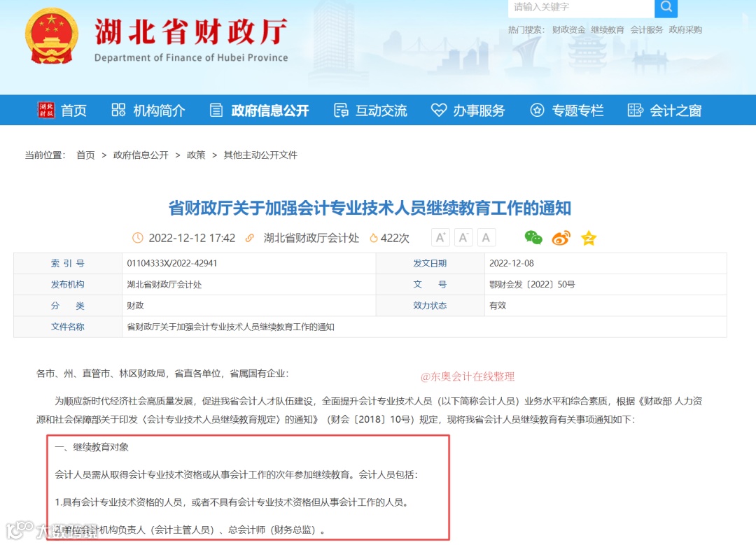Click the 发布机构 value 湖北省财政厅会计处

164,284
